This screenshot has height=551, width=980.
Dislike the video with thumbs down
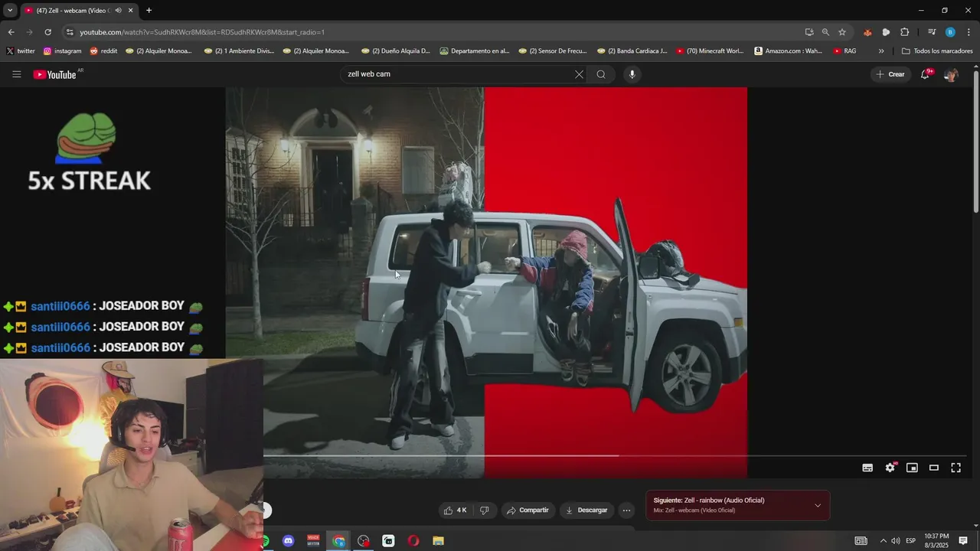(484, 510)
